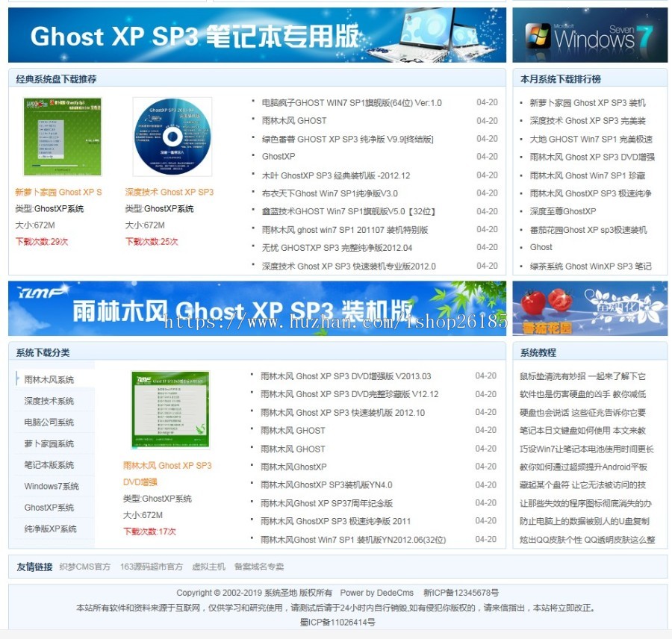Open ranking item 雨林木风 Ghost XP SP3 DVD增强
This screenshot has width=672, height=639.
(592, 157)
